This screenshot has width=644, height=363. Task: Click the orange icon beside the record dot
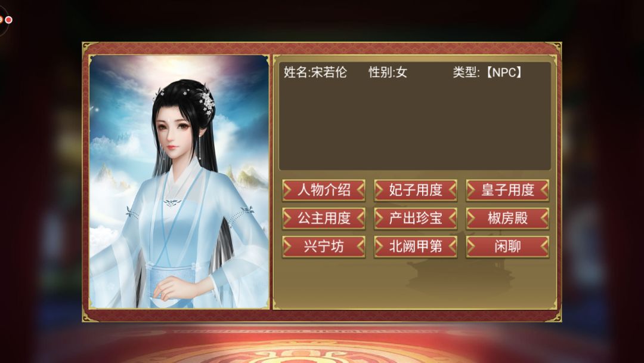coord(1,19)
